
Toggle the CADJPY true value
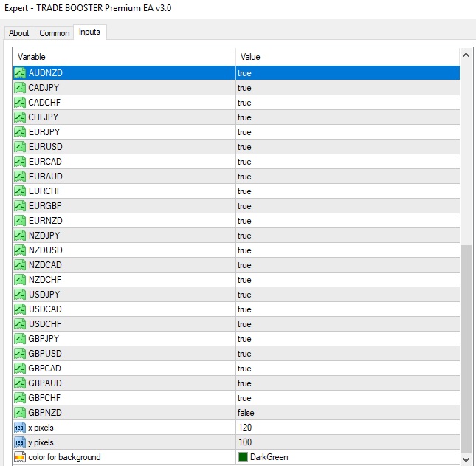click(x=244, y=88)
